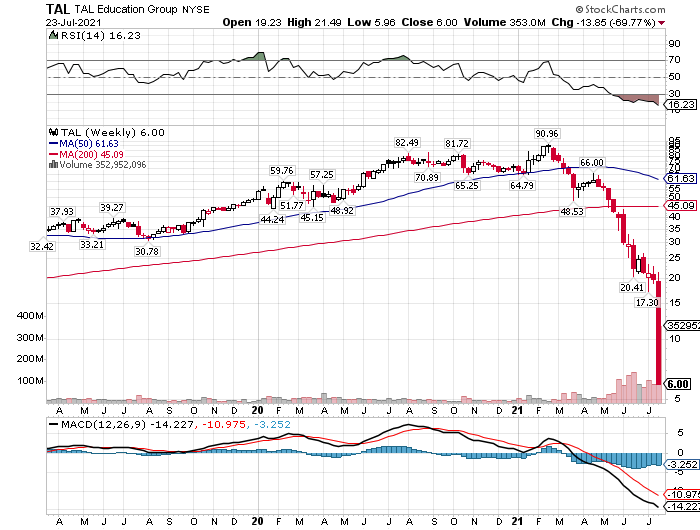Click the 48.53 price label
Image resolution: width=700 pixels, height=530 pixels.
point(572,211)
